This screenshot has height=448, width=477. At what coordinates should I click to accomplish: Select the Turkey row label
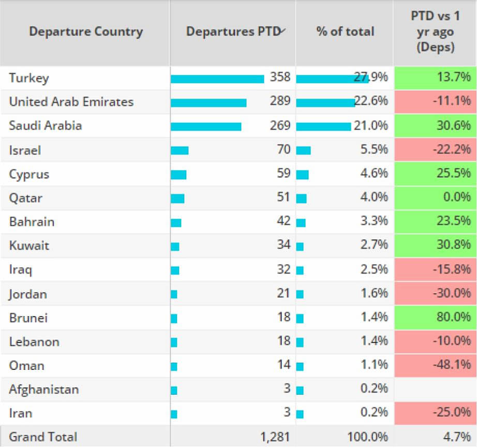(29, 78)
